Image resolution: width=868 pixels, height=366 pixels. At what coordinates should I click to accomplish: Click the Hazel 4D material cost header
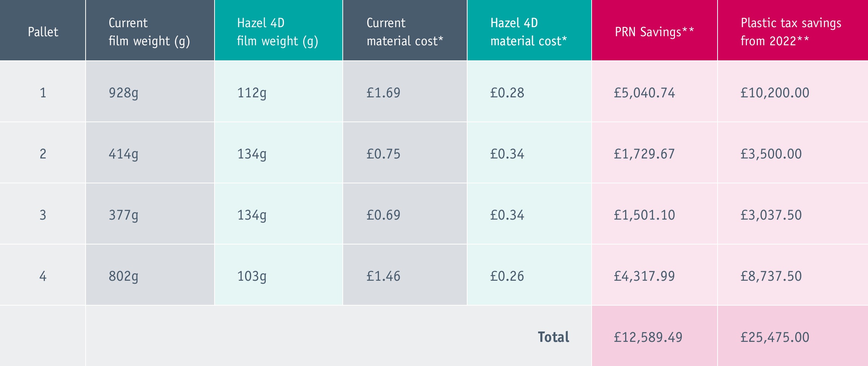click(529, 32)
